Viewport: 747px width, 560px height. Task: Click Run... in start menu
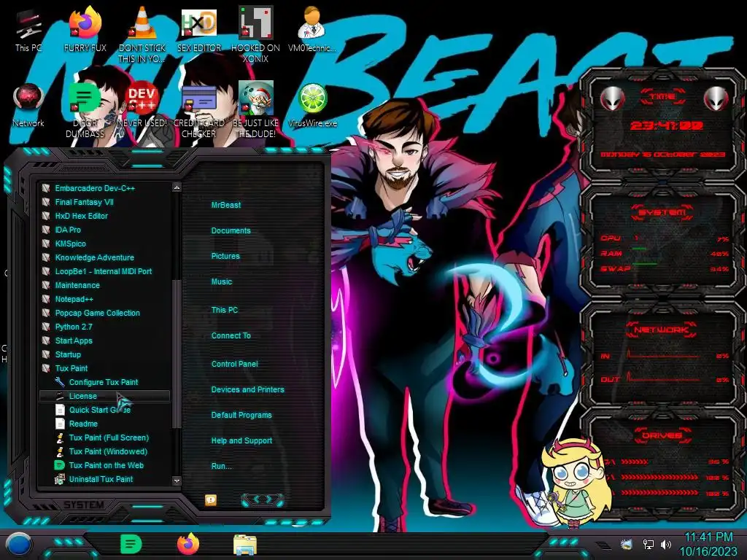(221, 466)
